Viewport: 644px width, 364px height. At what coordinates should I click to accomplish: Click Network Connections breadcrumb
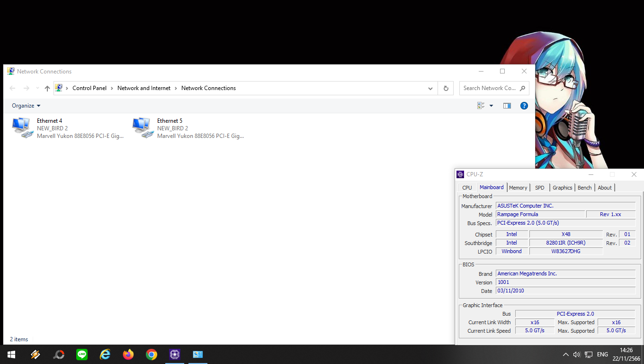pos(208,88)
